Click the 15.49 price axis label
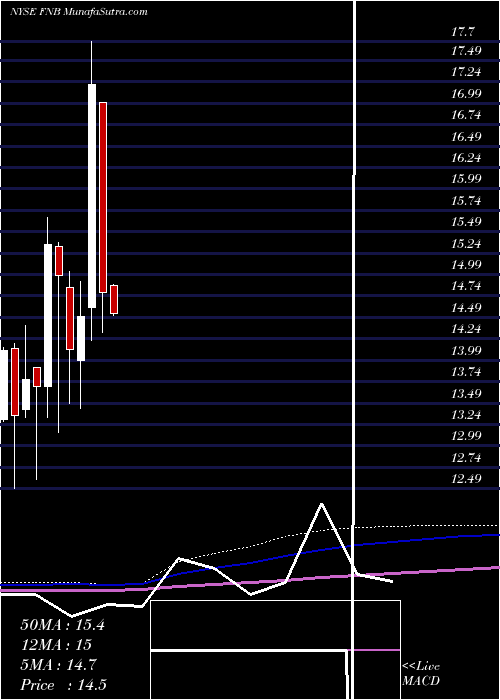Viewport: 500px width, 700px height. (466, 222)
